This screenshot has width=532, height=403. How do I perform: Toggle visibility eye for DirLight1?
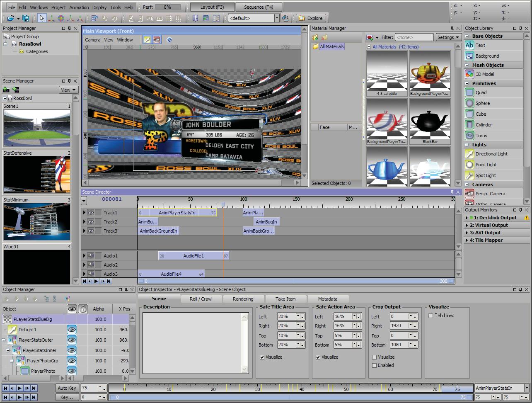[x=72, y=330]
